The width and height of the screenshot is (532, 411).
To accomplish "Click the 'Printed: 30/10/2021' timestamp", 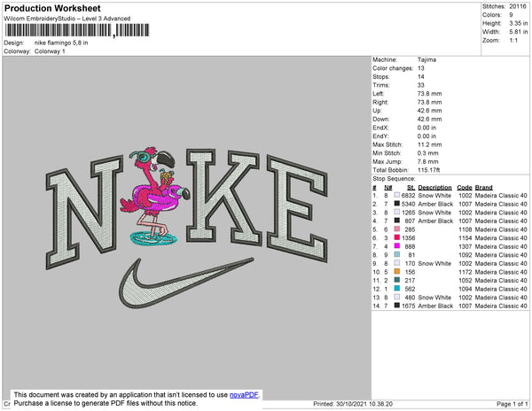I will click(x=353, y=404).
